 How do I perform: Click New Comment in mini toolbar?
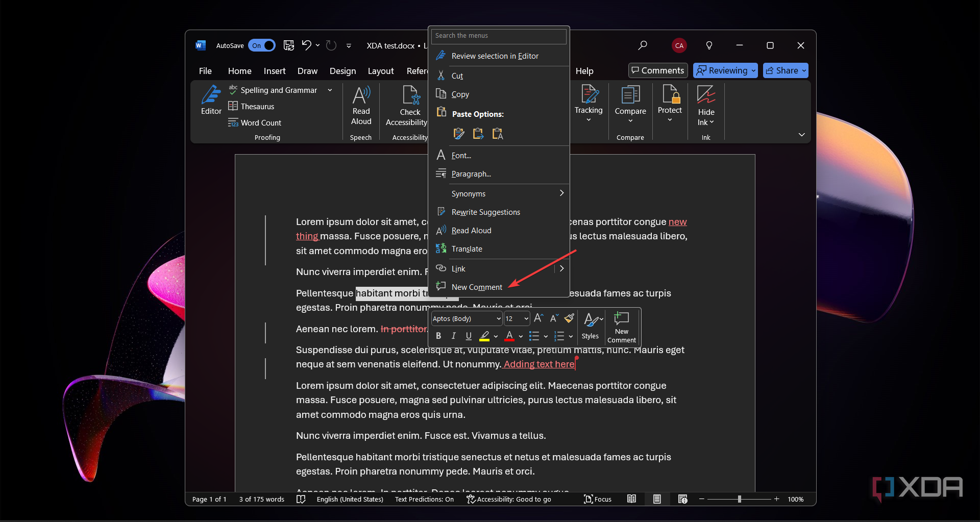click(x=622, y=327)
